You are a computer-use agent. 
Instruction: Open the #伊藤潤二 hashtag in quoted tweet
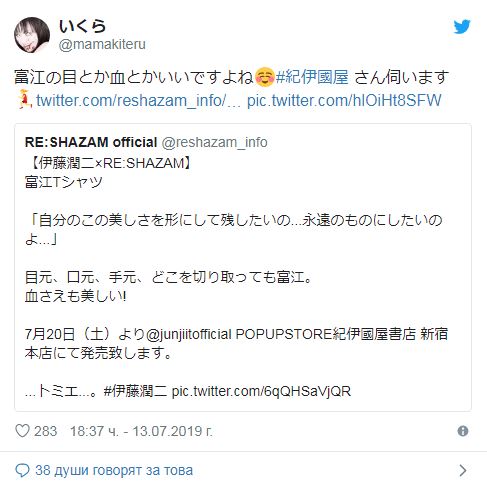tap(135, 391)
